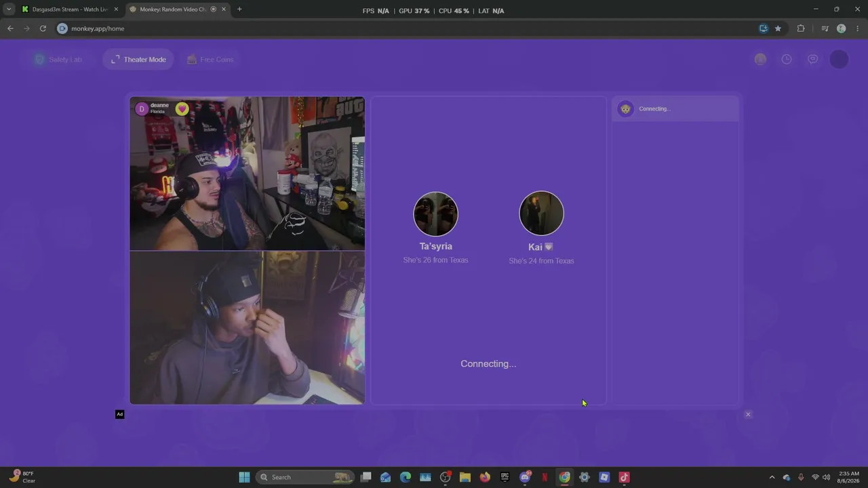Open the volume control in system tray
Screen dimensions: 868x488
(x=826, y=477)
